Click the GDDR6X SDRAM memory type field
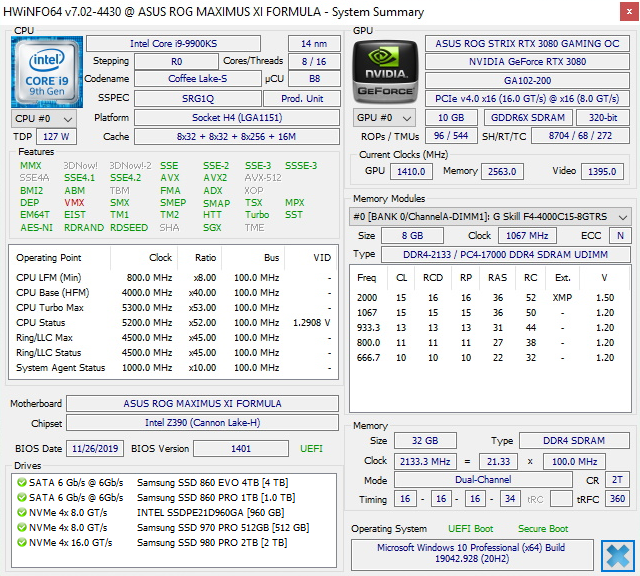 pyautogui.click(x=528, y=118)
